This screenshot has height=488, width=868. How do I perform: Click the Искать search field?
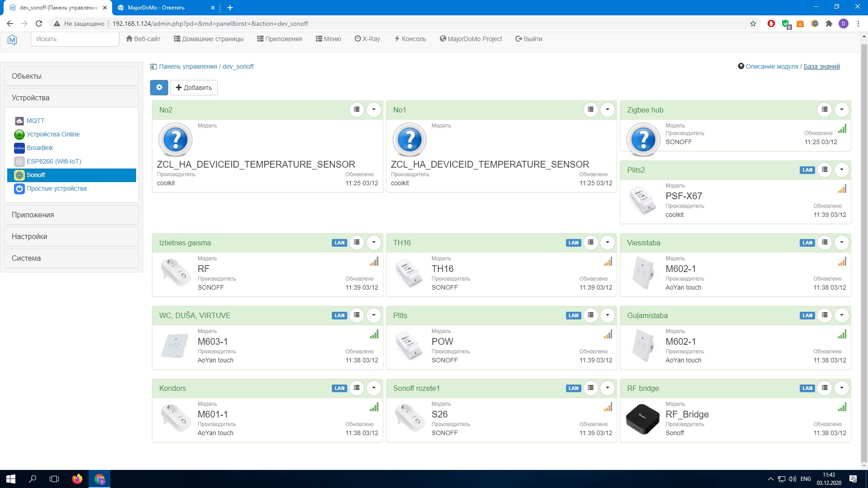[75, 39]
